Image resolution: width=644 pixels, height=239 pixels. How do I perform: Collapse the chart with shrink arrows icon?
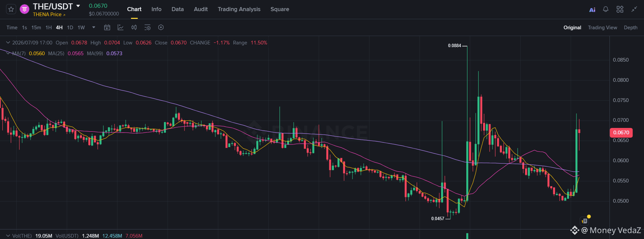634,9
